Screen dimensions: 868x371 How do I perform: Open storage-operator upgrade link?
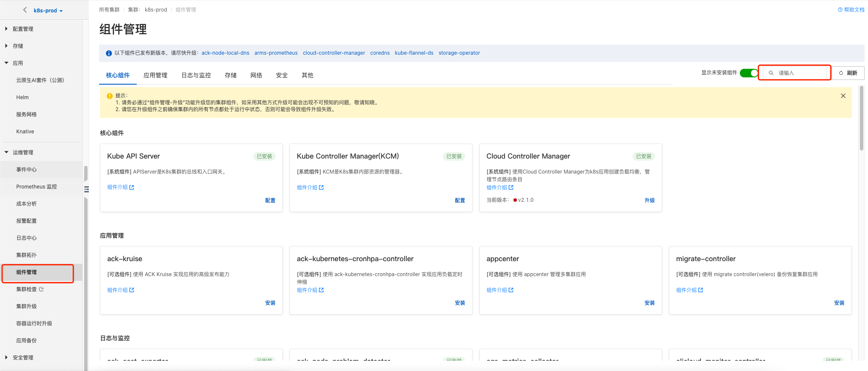point(459,53)
